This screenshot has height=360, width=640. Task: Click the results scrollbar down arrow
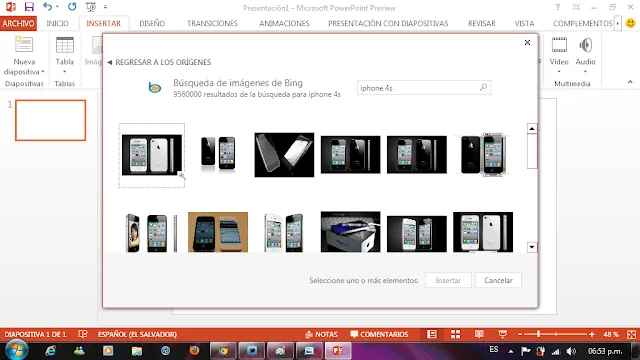click(531, 247)
